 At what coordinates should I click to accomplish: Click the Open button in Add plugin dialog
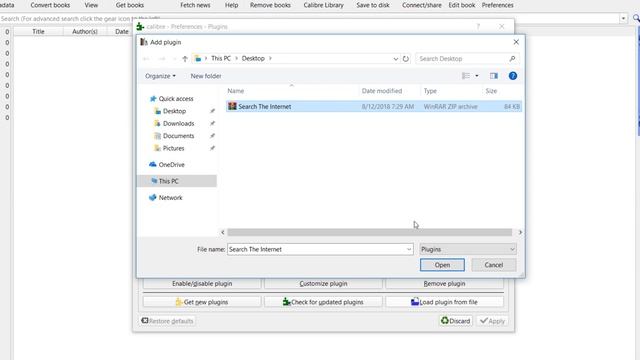(442, 265)
